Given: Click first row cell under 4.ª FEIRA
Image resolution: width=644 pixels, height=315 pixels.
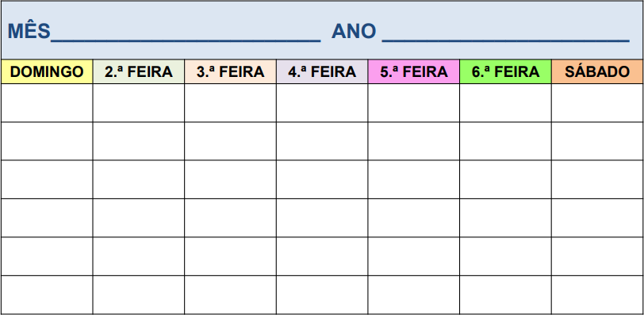Looking at the screenshot, I should click(322, 103).
